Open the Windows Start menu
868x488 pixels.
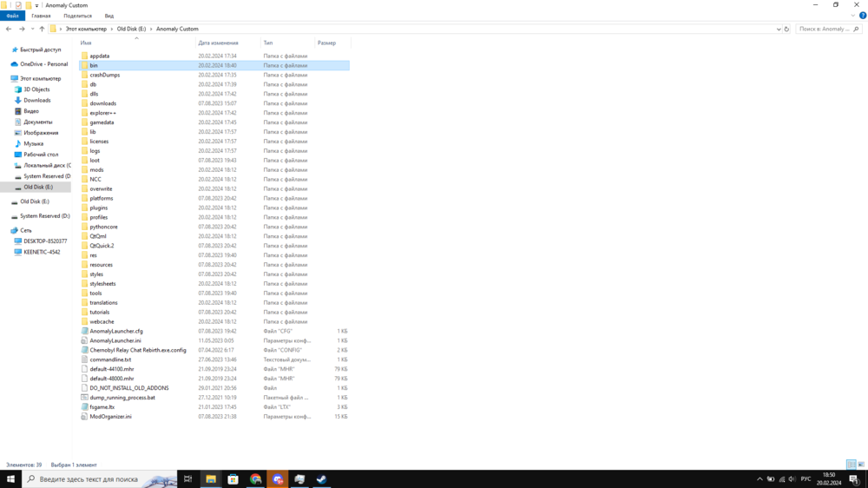tap(10, 479)
